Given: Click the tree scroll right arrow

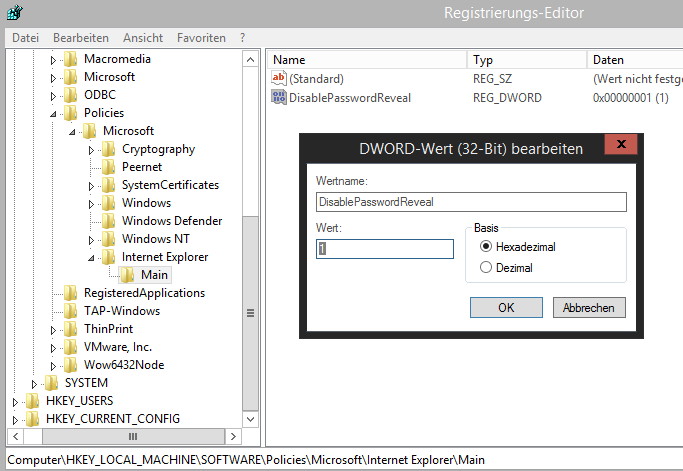Looking at the screenshot, I should [233, 436].
